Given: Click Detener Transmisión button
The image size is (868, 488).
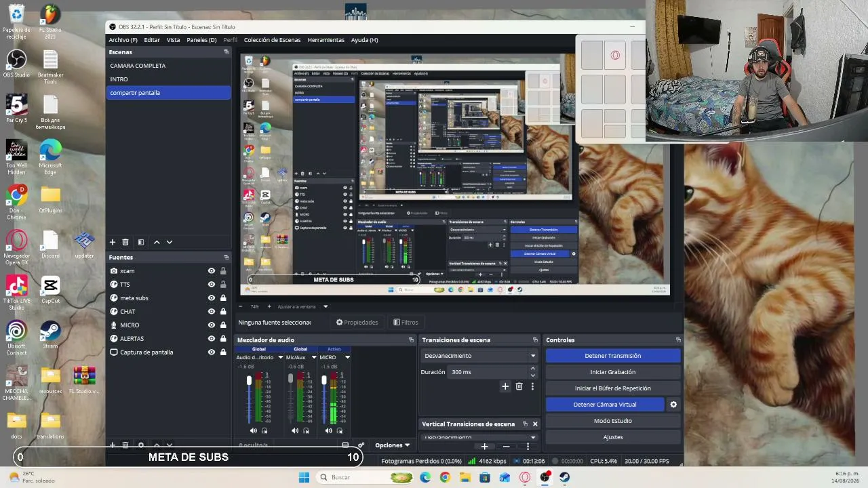Looking at the screenshot, I should (613, 356).
